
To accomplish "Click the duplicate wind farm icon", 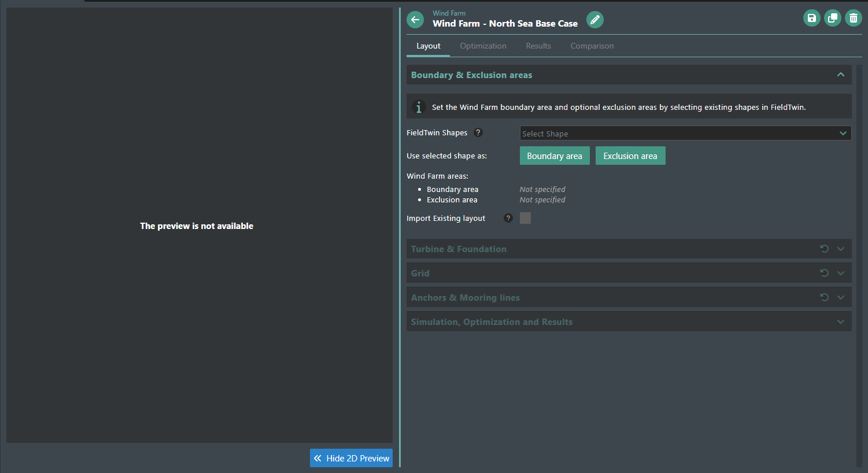I will click(832, 19).
